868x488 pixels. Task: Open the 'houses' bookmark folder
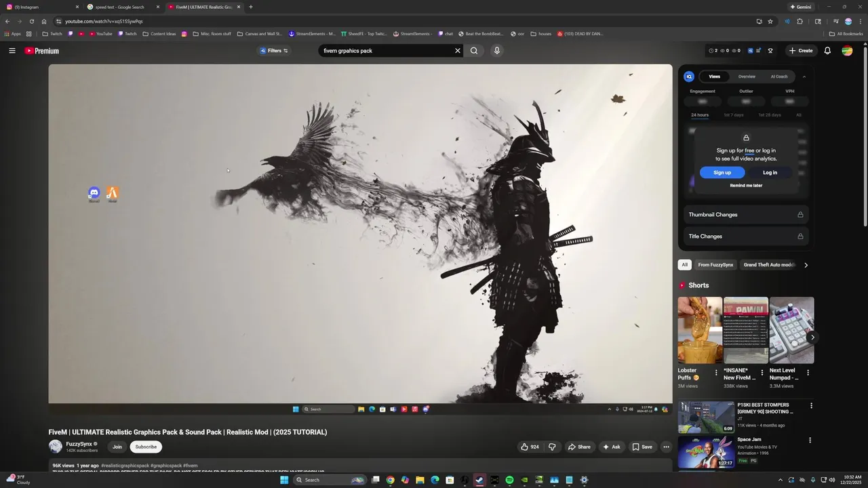point(541,33)
